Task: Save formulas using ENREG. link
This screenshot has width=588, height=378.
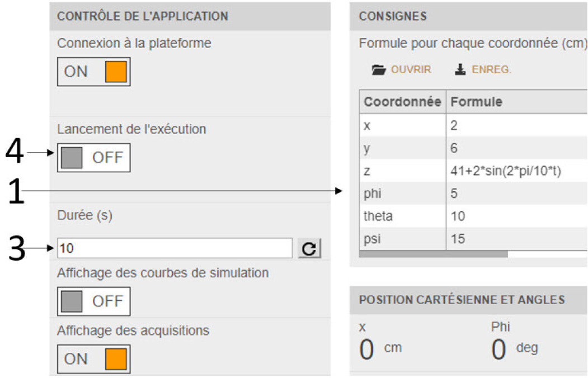Action: [491, 70]
